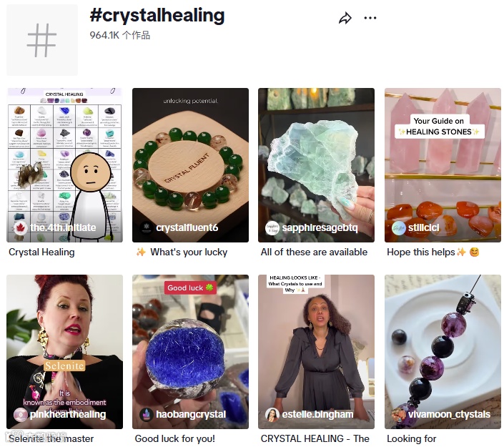The image size is (504, 447).
Task: Open the fluorite crystal slab video
Action: click(x=316, y=165)
